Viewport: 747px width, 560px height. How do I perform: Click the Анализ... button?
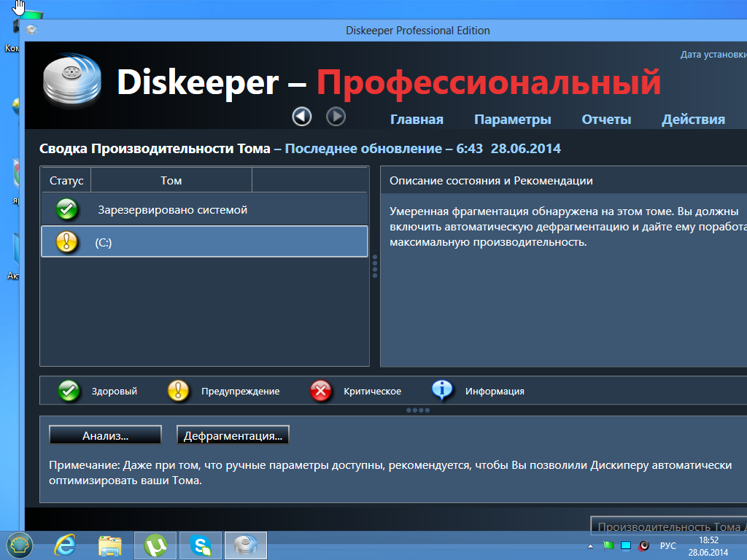click(x=105, y=435)
